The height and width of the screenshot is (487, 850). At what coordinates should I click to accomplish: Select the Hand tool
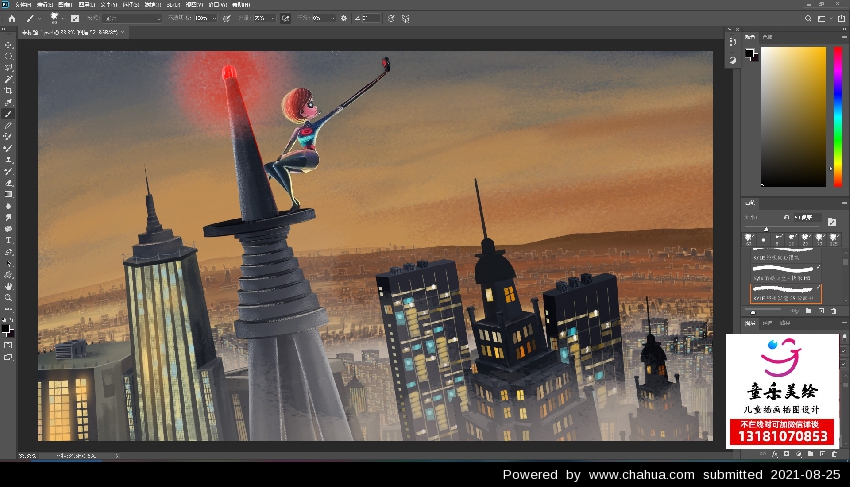tap(8, 286)
